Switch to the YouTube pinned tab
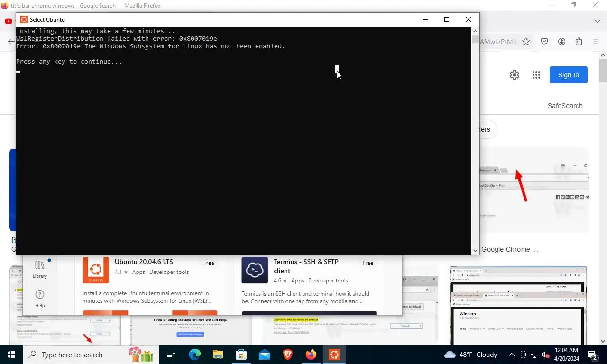This screenshot has height=364, width=607. point(8,21)
